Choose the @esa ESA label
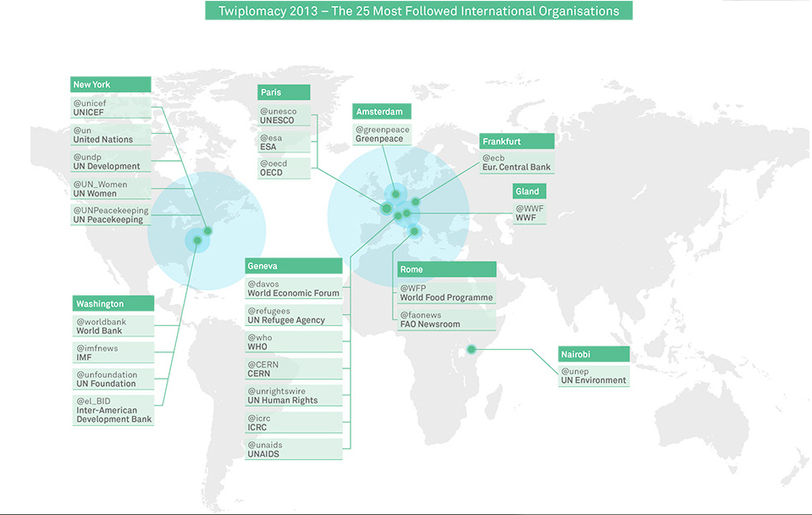The image size is (812, 515). coord(284,142)
